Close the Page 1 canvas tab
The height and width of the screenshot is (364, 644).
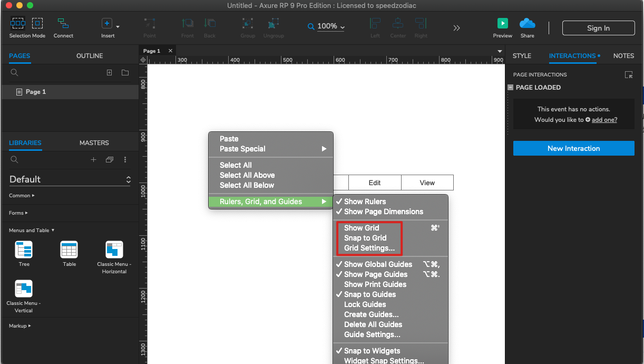(x=170, y=51)
